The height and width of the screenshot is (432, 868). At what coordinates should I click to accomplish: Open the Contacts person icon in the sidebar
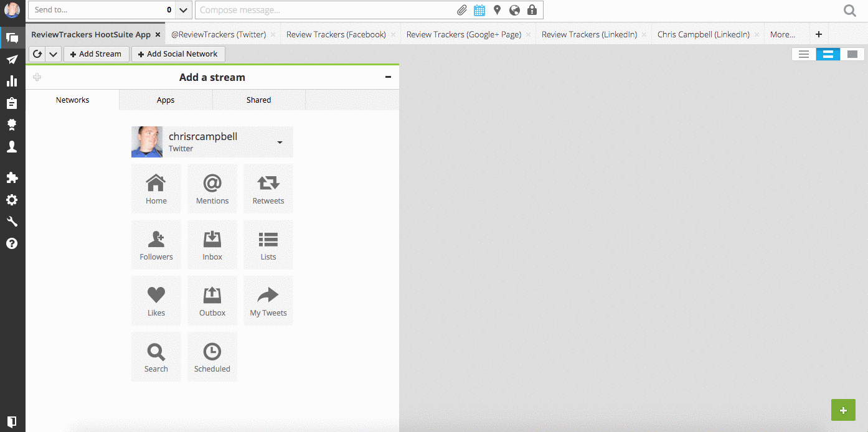click(12, 146)
